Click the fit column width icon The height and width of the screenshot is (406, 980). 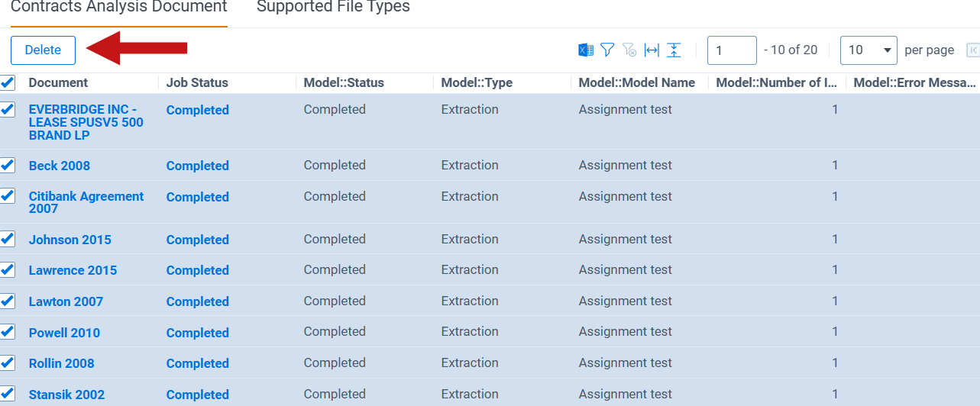[x=652, y=50]
